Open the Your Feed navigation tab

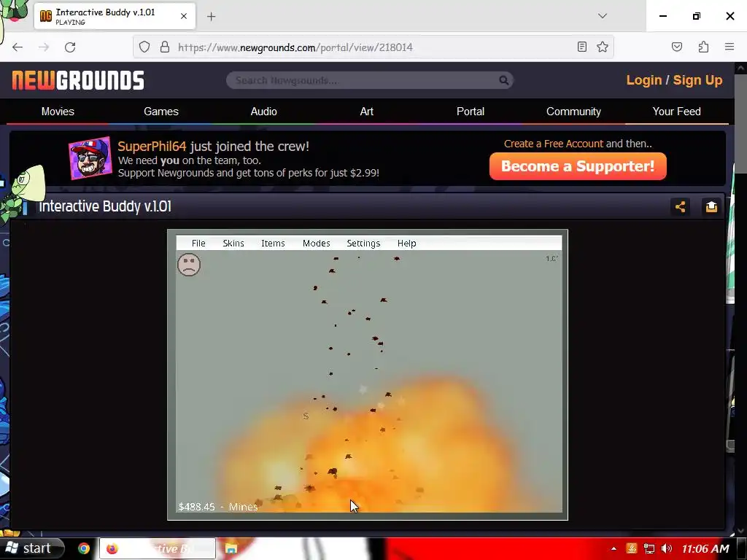tap(676, 112)
